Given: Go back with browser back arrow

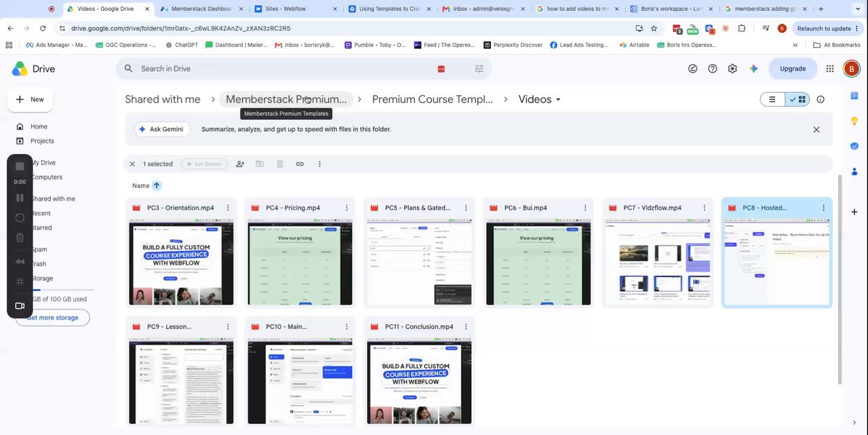Looking at the screenshot, I should pyautogui.click(x=10, y=29).
